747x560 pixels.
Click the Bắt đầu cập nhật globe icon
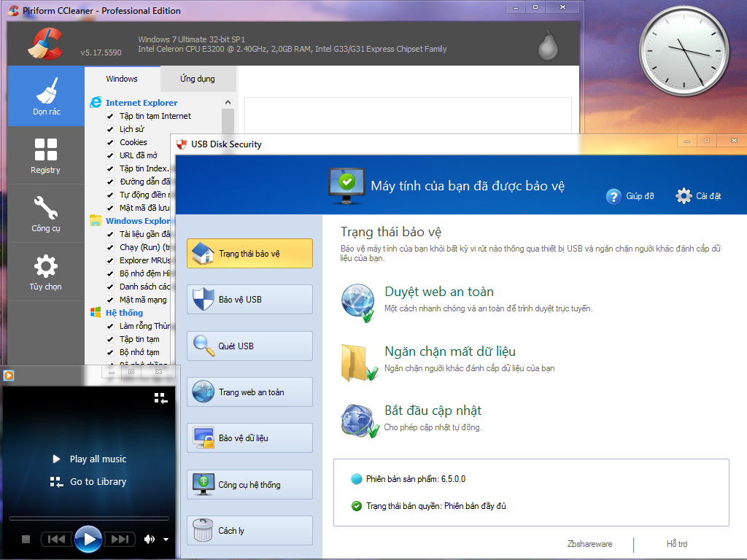point(359,421)
